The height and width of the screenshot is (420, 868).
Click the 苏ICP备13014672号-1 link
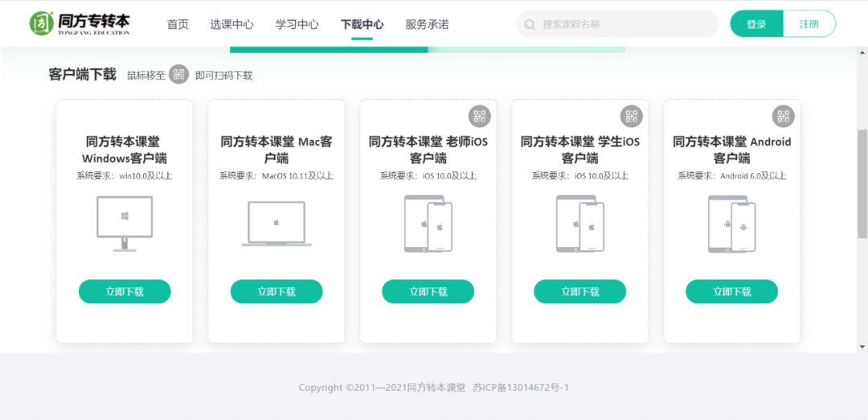(520, 387)
